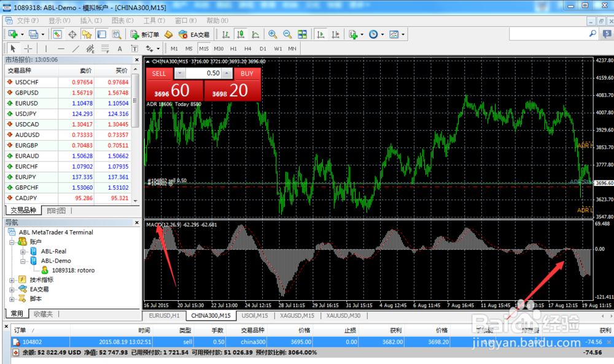The image size is (614, 364).
Task: Open the Periods clock icon
Action: tap(373, 34)
